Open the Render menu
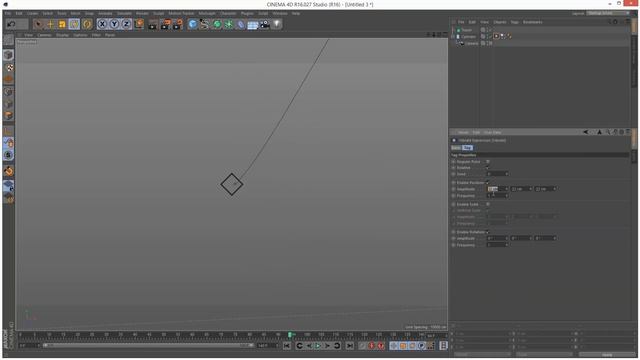This screenshot has height=360, width=640. [142, 13]
